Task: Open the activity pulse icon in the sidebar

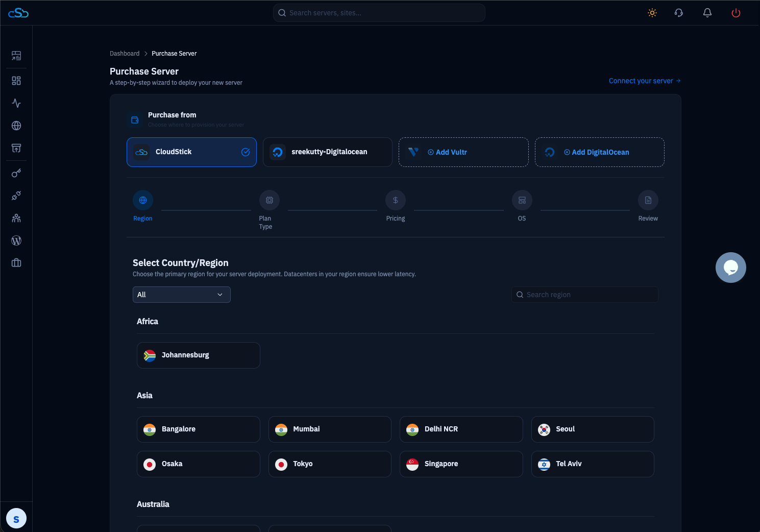Action: 16,103
